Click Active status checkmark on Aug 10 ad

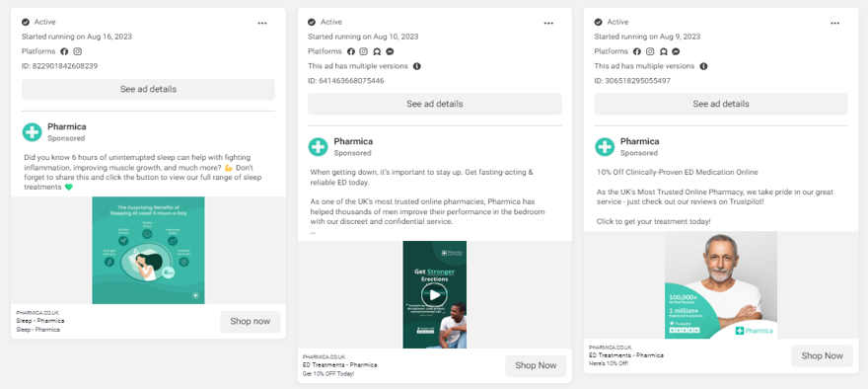click(312, 22)
